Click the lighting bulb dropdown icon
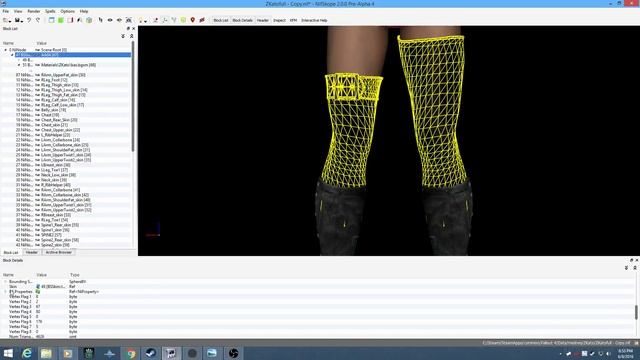The width and height of the screenshot is (640, 360). [x=142, y=20]
